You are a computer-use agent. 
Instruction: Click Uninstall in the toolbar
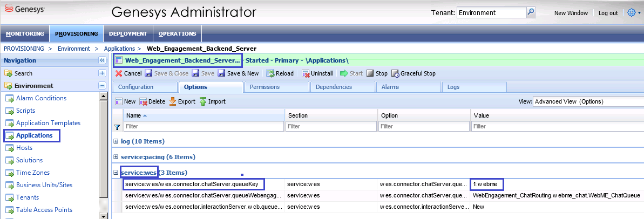317,73
